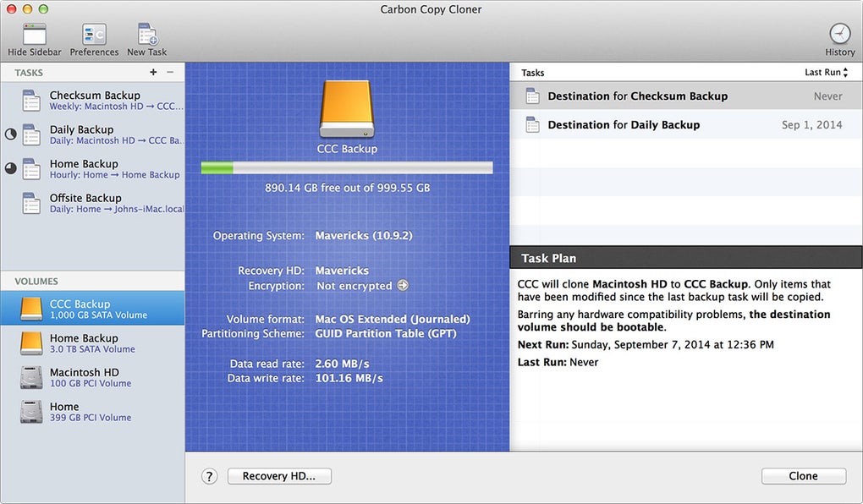
Task: Add a task with the plus button
Action: pos(153,72)
